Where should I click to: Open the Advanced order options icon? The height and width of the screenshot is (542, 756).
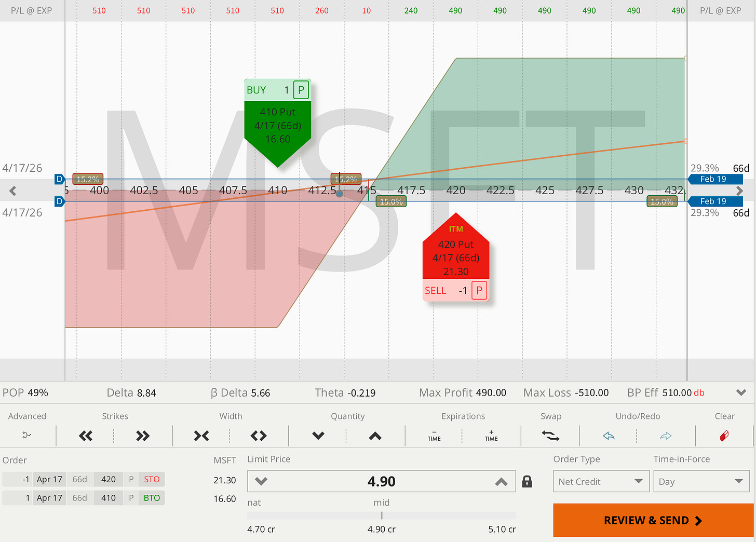[27, 435]
